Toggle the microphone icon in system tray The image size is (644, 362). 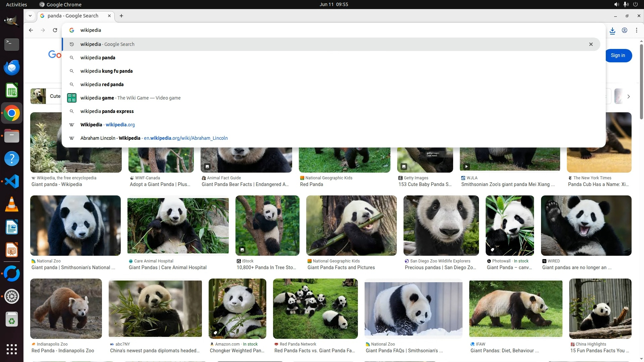coord(626,4)
